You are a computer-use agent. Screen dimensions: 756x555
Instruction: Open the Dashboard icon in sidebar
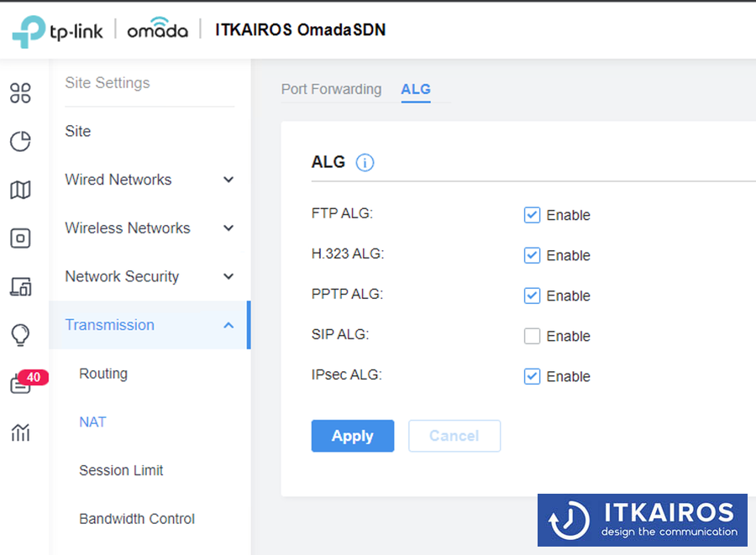[20, 93]
